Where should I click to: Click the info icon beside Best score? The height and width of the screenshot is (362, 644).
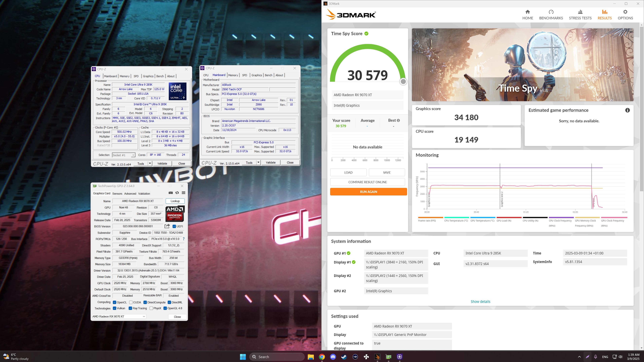pos(398,120)
